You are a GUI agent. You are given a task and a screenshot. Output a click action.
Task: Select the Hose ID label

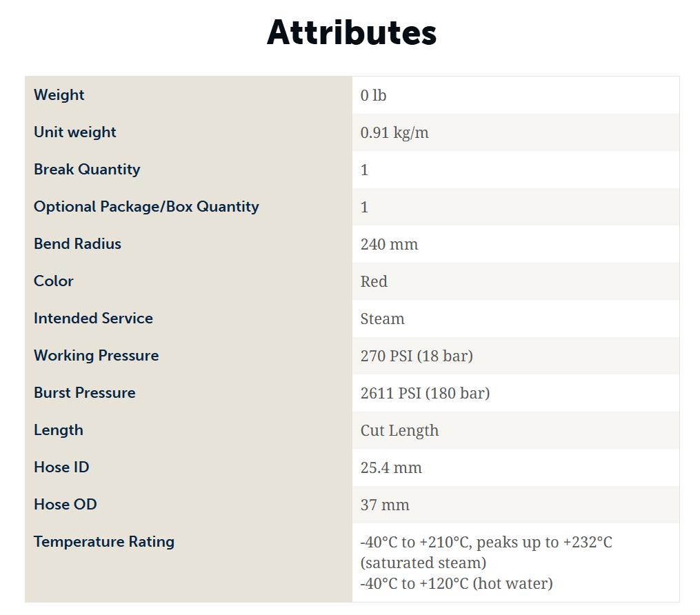(x=61, y=467)
